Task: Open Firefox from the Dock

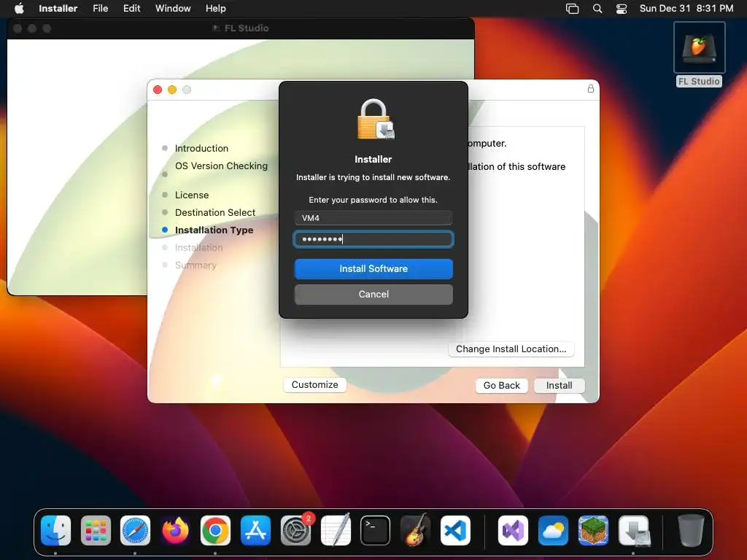Action: (175, 531)
